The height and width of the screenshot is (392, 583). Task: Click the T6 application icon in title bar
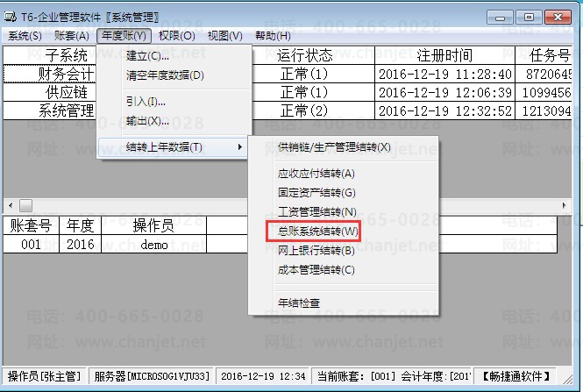coord(10,17)
